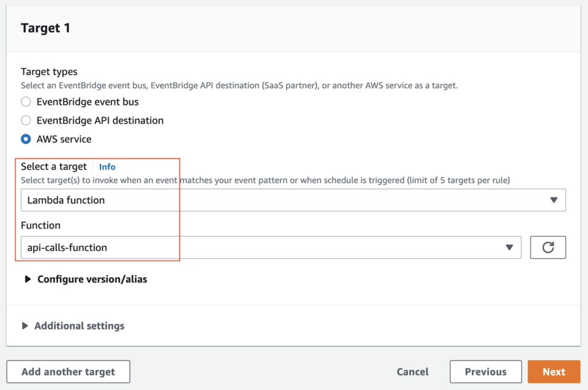Screen dimensions: 588x390
Task: Click the Target 1 section header
Action: point(45,28)
